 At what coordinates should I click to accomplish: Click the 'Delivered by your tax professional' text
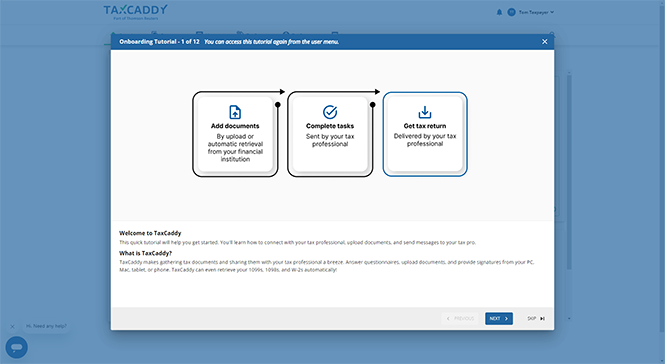click(x=425, y=140)
